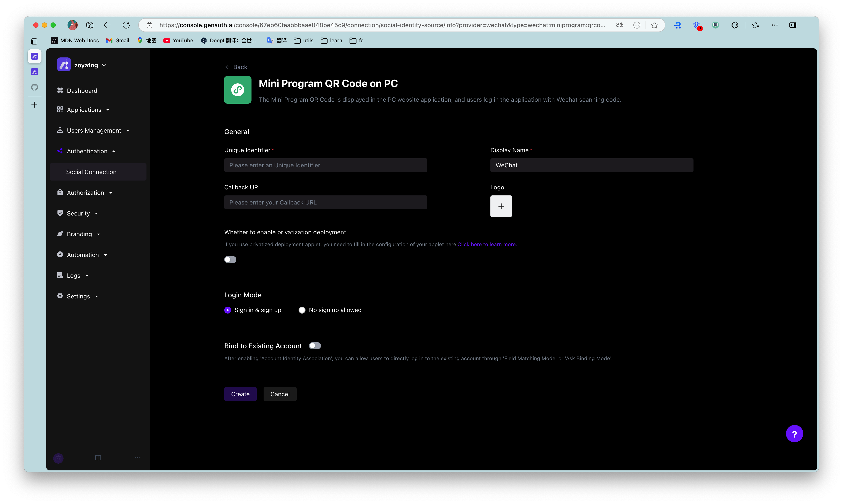Image resolution: width=843 pixels, height=504 pixels.
Task: Bookmark this page with the star icon
Action: 655,25
